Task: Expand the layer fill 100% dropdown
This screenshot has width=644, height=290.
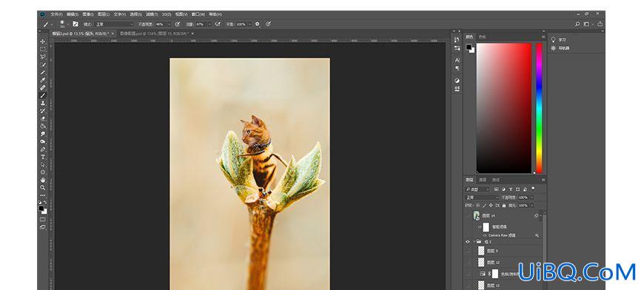Action: coord(532,206)
